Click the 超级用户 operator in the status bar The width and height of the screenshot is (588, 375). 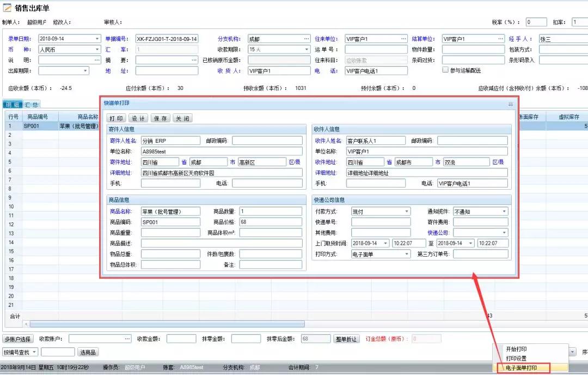pyautogui.click(x=135, y=367)
